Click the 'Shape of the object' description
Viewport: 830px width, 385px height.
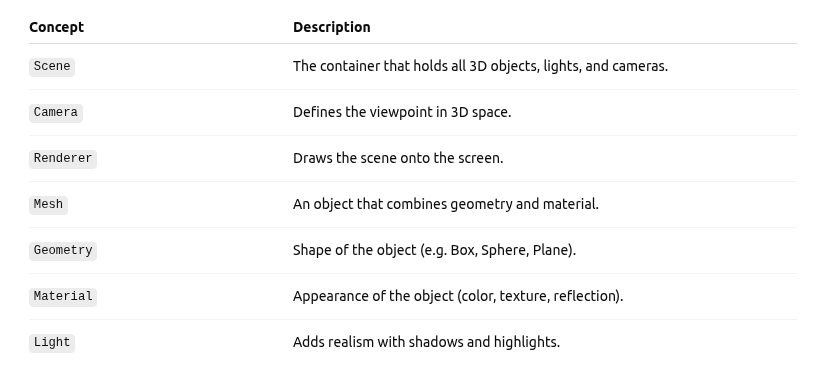click(x=435, y=250)
